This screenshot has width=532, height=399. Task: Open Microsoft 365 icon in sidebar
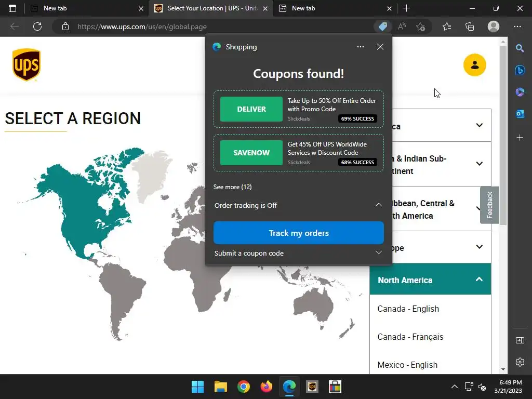pos(520,92)
